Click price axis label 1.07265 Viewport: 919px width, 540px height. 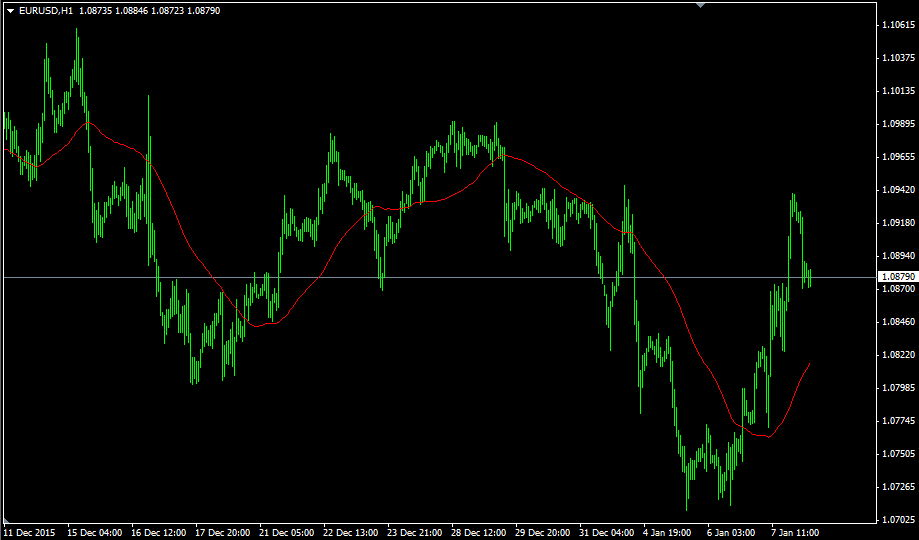[x=898, y=487]
